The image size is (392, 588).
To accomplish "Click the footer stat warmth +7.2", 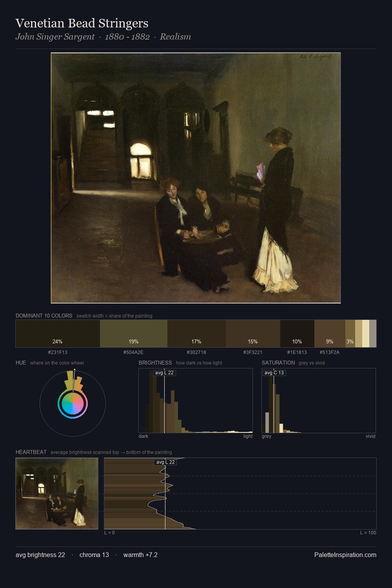I will pos(140,555).
